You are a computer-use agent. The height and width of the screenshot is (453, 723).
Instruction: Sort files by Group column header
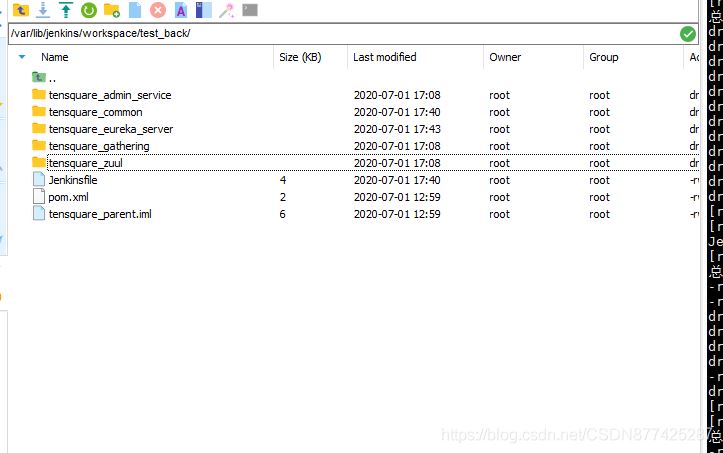coord(604,57)
